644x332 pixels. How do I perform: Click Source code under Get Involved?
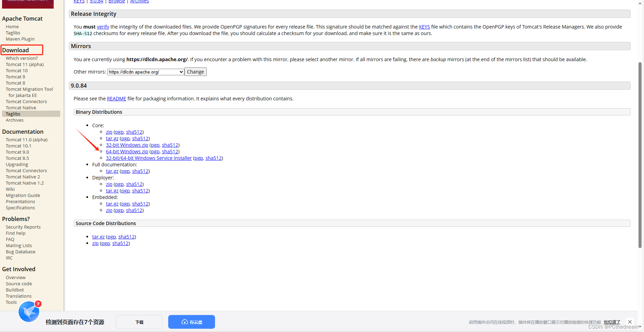click(x=19, y=284)
